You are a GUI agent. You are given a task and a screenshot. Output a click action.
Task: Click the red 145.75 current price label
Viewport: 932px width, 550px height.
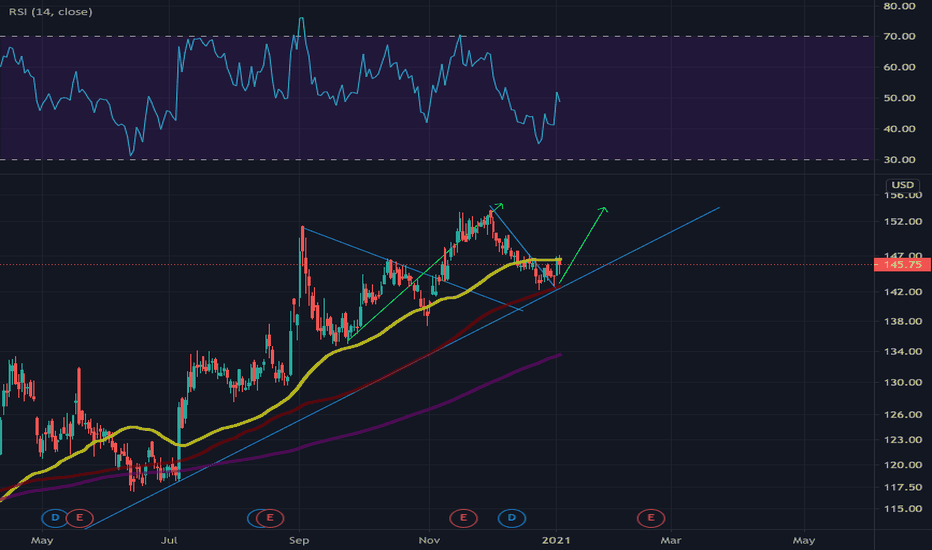(902, 265)
